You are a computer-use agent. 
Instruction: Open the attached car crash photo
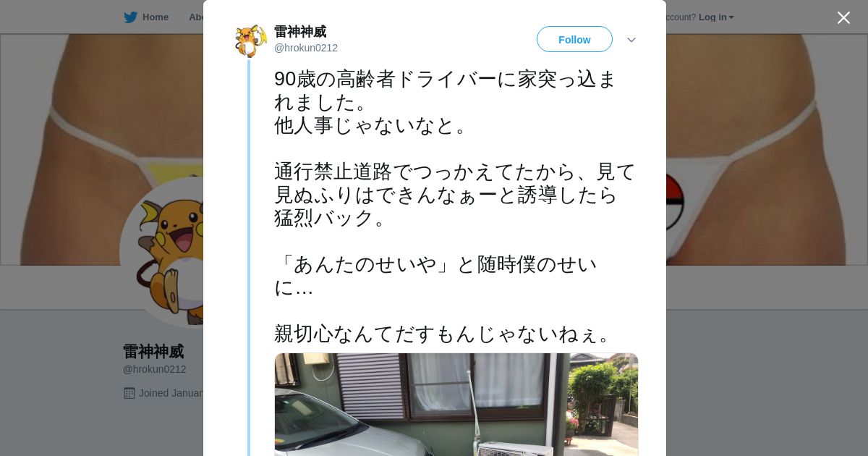[x=456, y=405]
